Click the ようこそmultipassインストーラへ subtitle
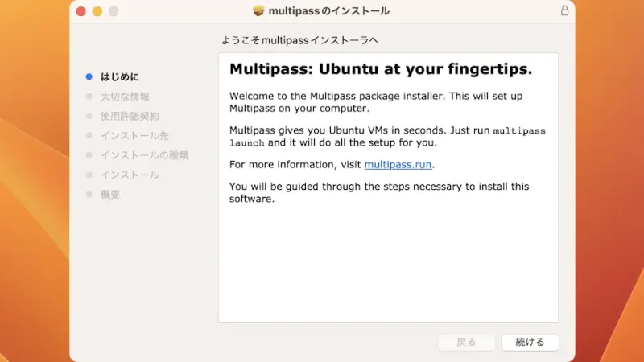This screenshot has height=362, width=644. click(x=299, y=39)
